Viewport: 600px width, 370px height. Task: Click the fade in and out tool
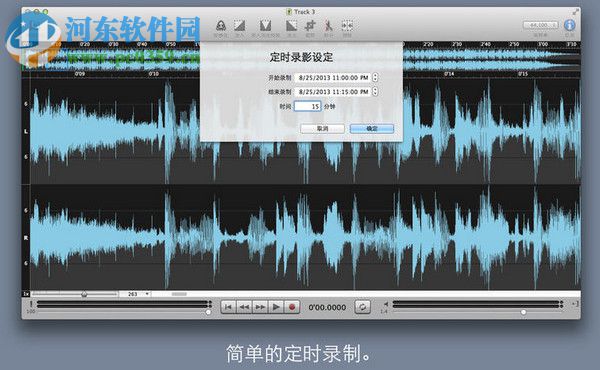[266, 26]
